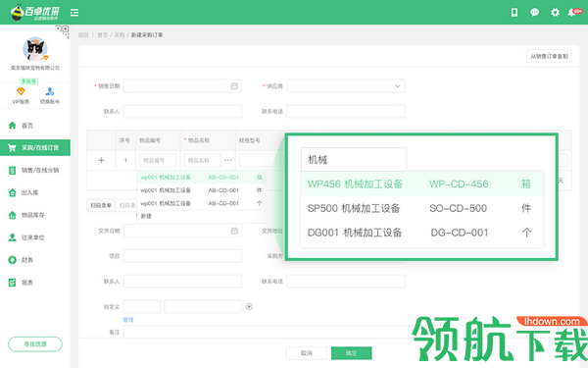Open the blue 管理 link
The height and width of the screenshot is (368, 588).
coord(128,320)
